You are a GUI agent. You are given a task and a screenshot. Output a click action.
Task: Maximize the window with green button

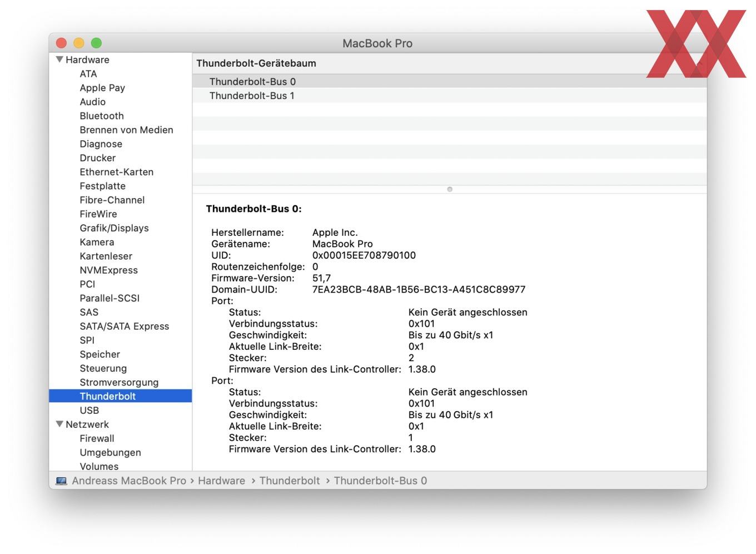(x=96, y=43)
